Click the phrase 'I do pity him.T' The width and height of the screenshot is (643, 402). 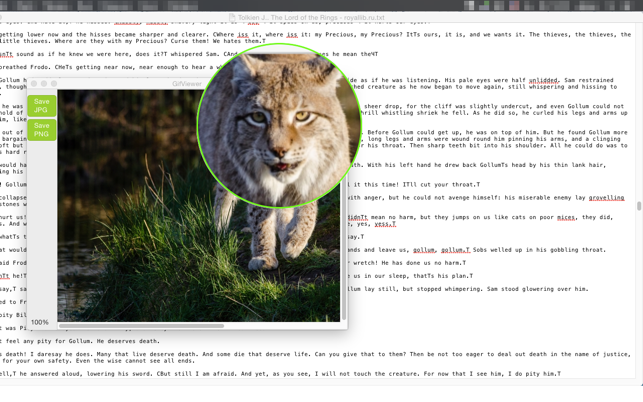click(534, 374)
